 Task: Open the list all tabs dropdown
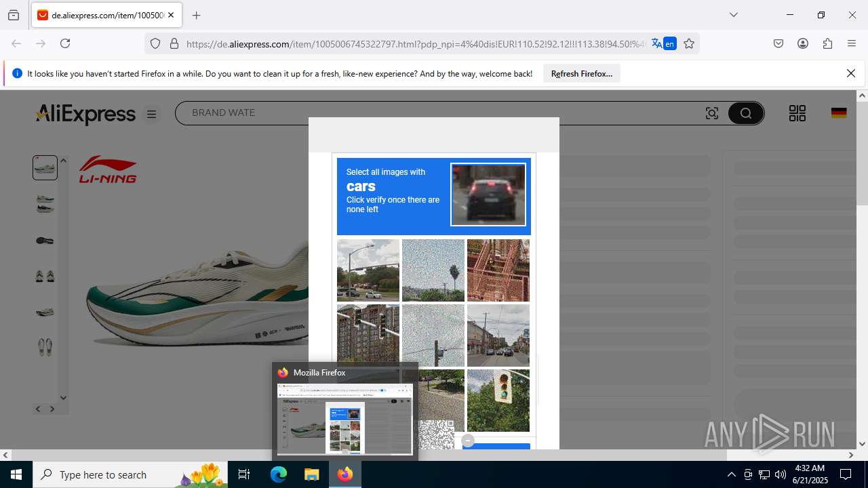(x=734, y=15)
